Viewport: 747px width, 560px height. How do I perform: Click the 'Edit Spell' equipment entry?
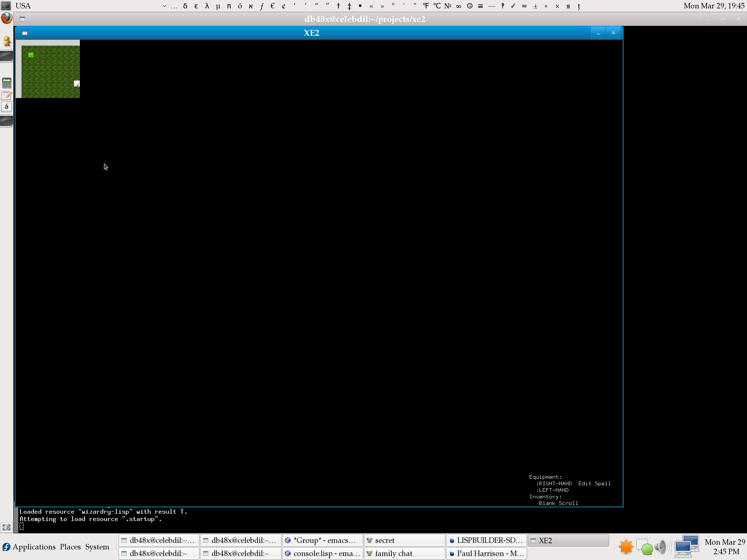[x=594, y=483]
